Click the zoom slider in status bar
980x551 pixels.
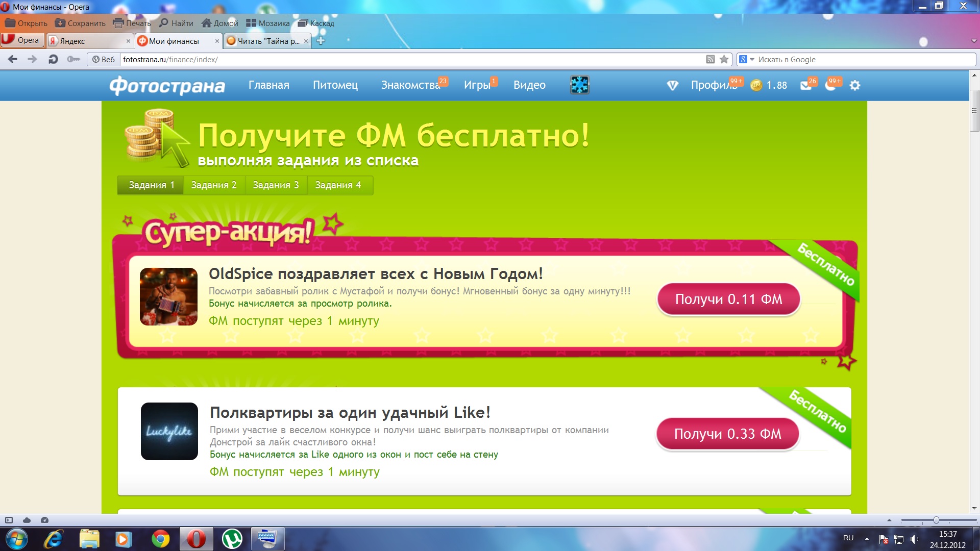[936, 520]
